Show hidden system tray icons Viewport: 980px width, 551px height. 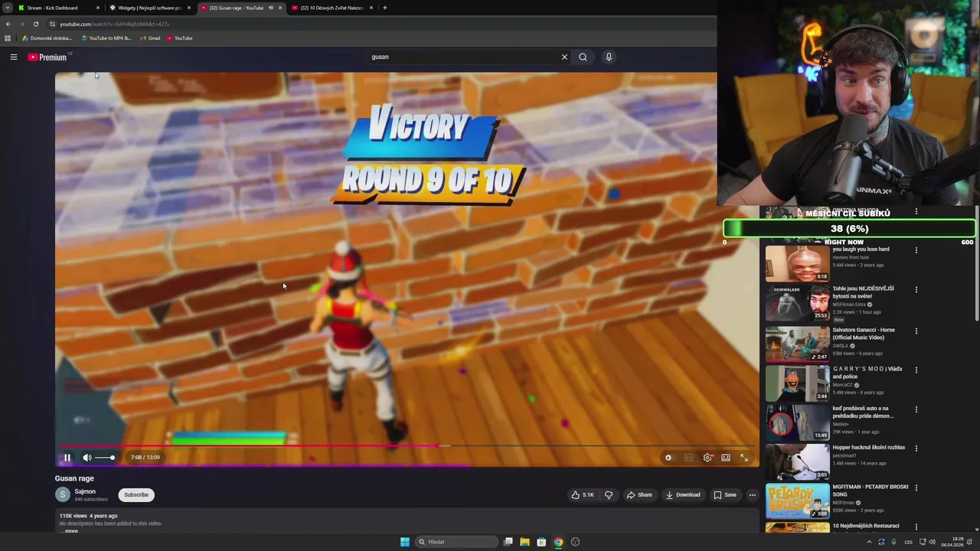(869, 542)
